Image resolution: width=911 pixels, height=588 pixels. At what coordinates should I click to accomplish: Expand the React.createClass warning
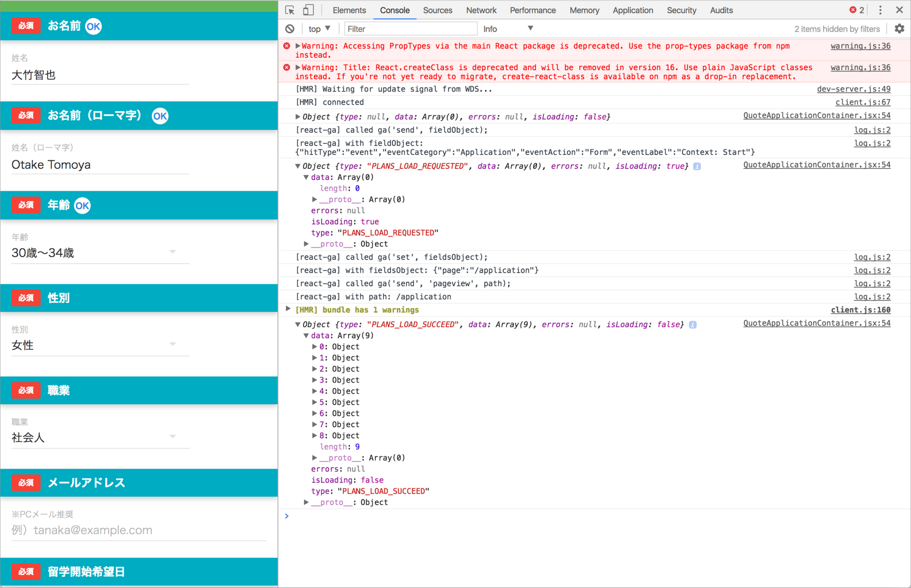point(298,67)
